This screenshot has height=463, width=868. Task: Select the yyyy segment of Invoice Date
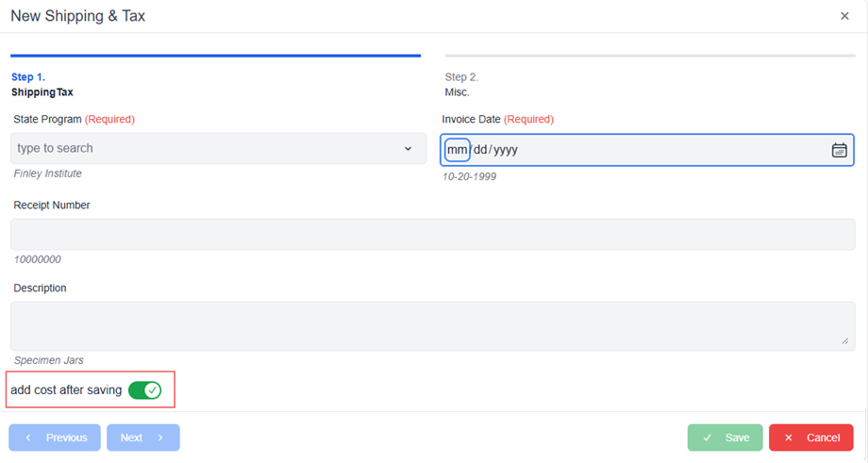(x=506, y=150)
